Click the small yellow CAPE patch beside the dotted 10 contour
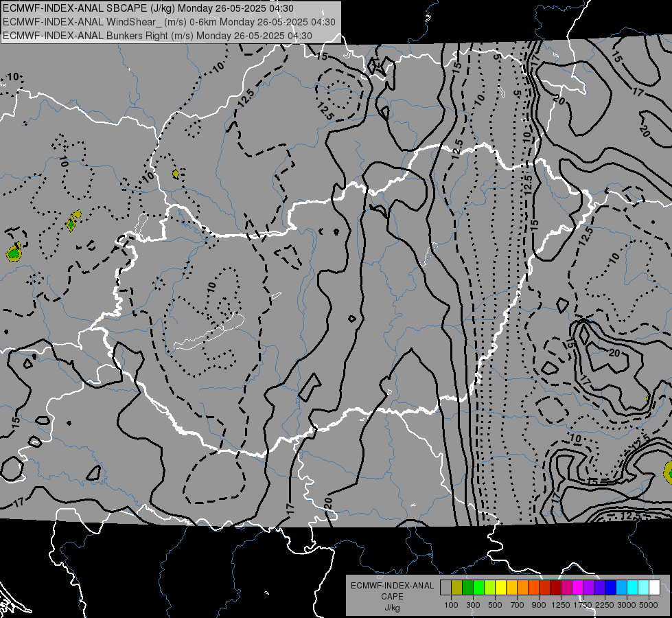The height and width of the screenshot is (618, 672). (176, 174)
